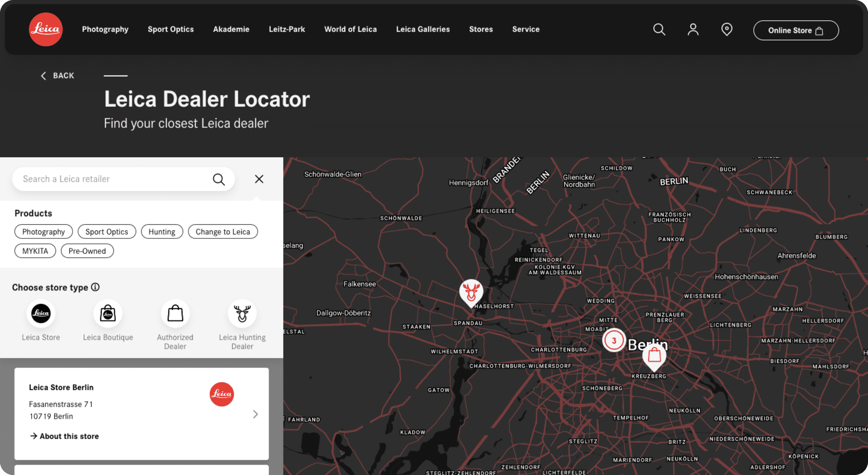Open the World of Leica menu

click(351, 29)
